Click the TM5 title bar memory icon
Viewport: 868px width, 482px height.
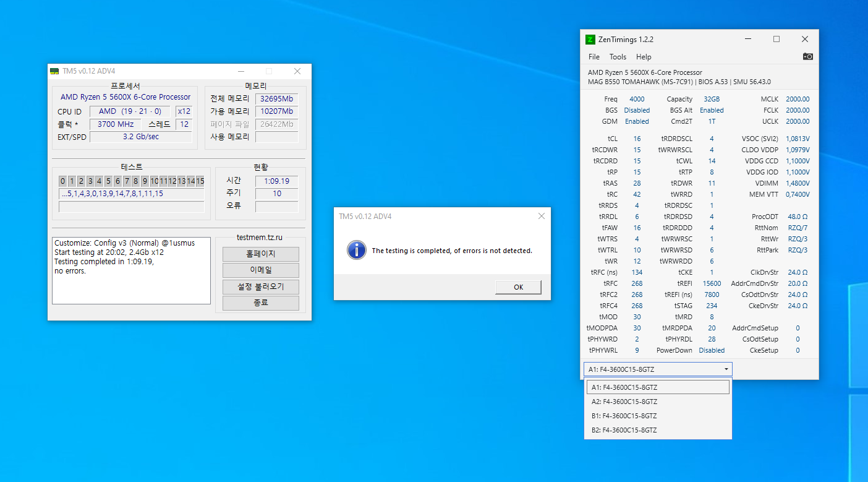pos(54,71)
